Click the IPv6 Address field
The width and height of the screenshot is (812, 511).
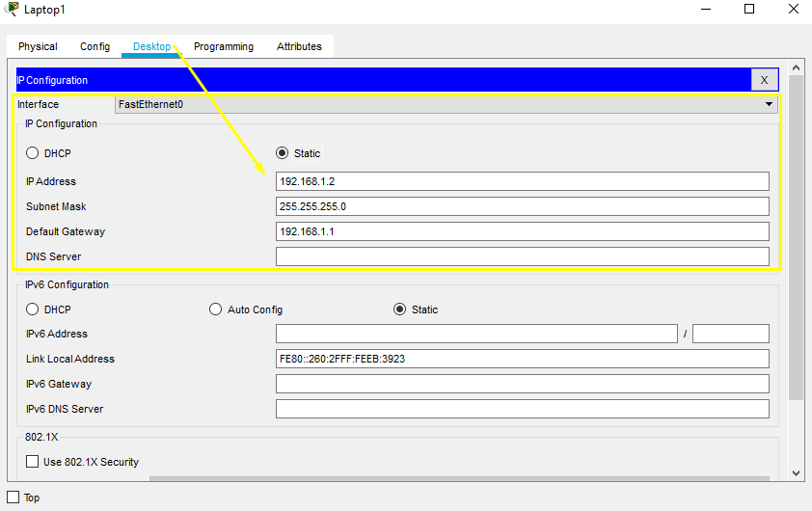click(x=476, y=334)
